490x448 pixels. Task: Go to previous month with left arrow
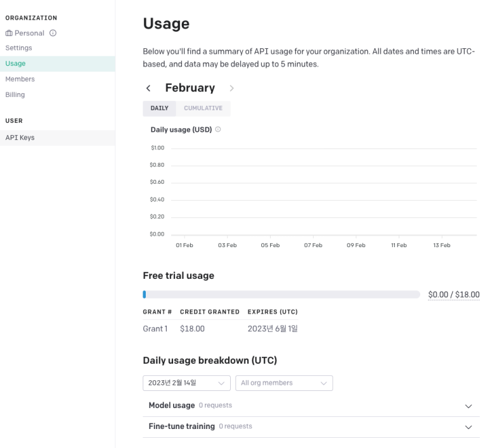click(x=148, y=88)
